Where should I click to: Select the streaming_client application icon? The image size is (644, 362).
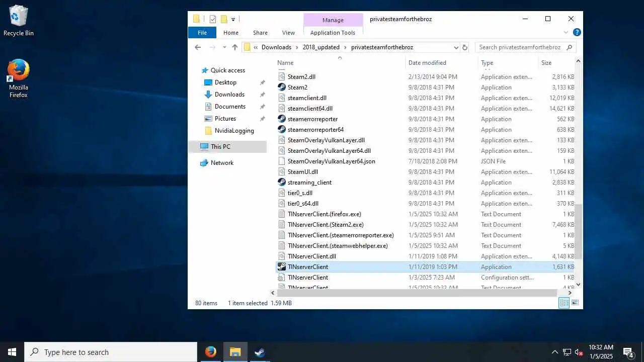coord(282,183)
